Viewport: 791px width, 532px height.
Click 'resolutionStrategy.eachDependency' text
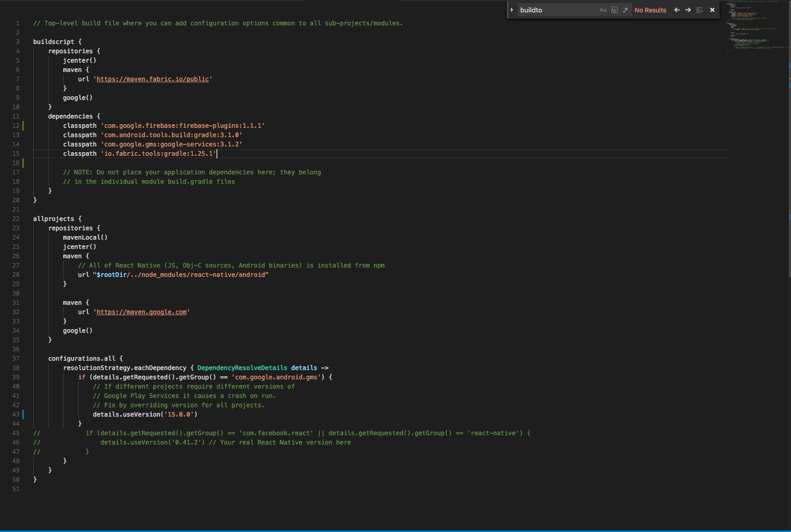click(125, 368)
